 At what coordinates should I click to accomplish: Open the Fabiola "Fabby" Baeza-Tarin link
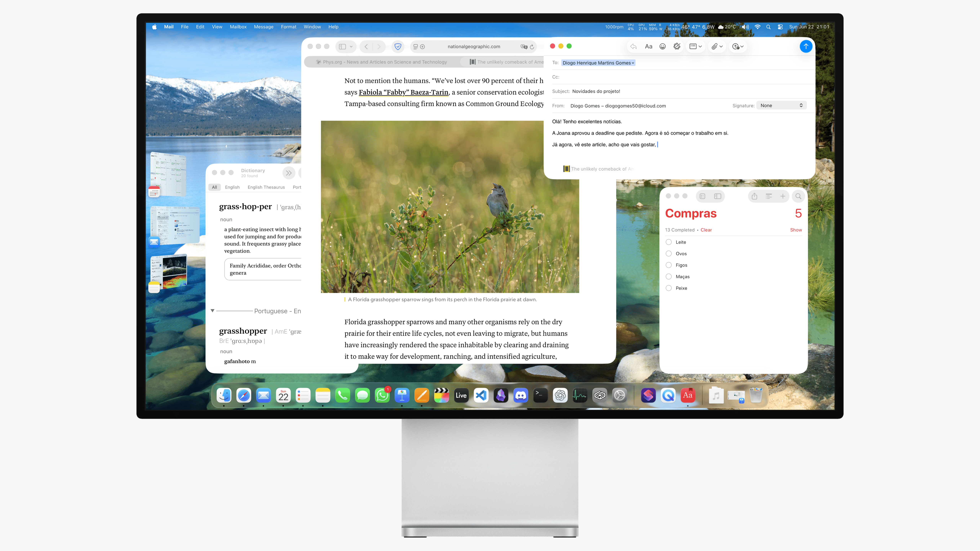pyautogui.click(x=403, y=92)
